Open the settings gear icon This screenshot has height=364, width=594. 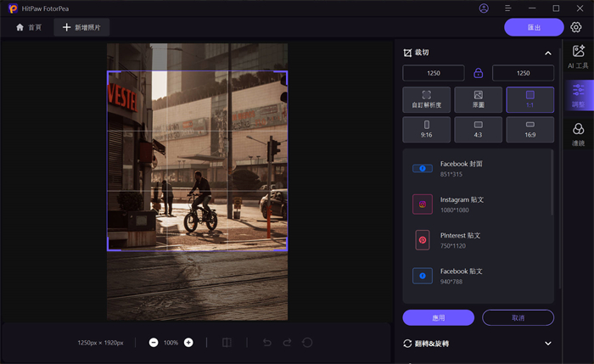576,27
